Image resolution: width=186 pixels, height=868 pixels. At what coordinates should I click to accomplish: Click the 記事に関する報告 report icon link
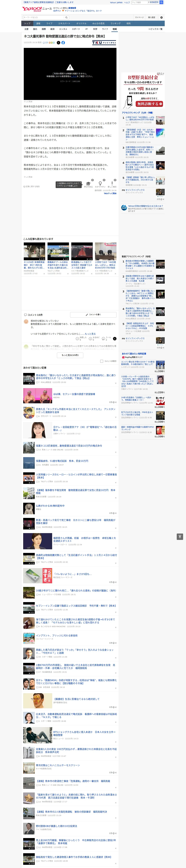31,186
